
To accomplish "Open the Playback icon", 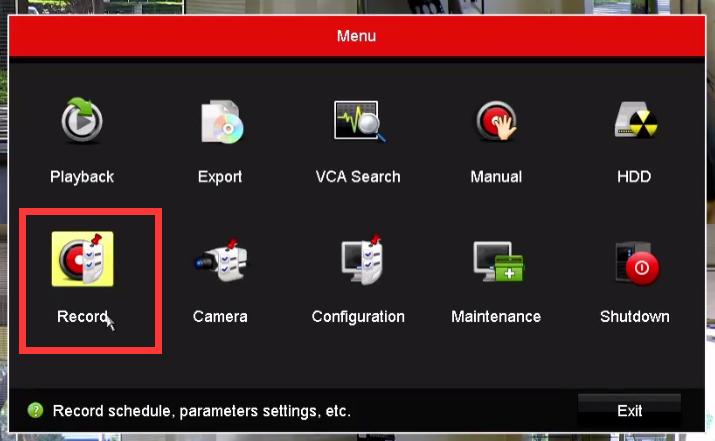I will pos(82,123).
